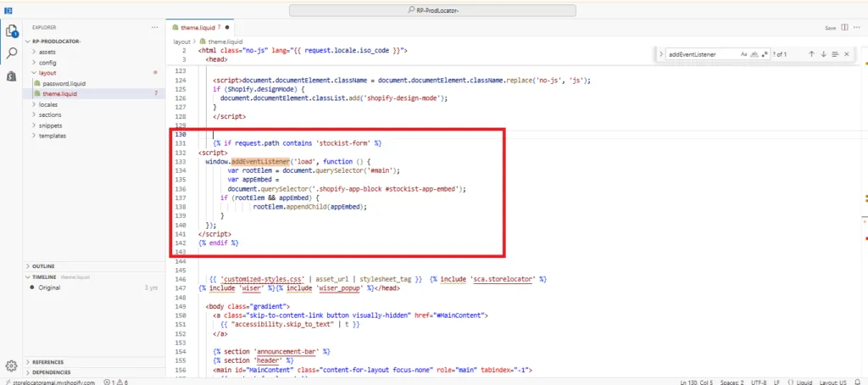Toggle the primary sidebar layout icon
Viewport: 868px width, 385px height.
[x=8, y=10]
